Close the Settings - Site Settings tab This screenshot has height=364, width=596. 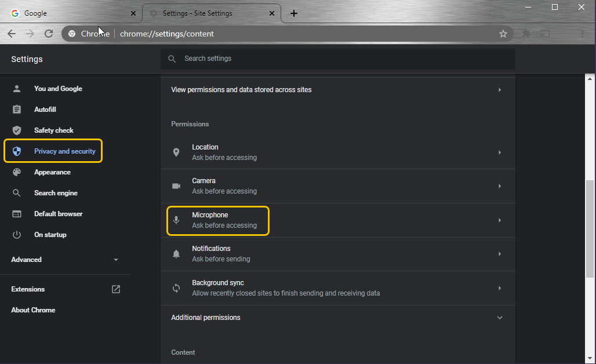click(x=272, y=13)
